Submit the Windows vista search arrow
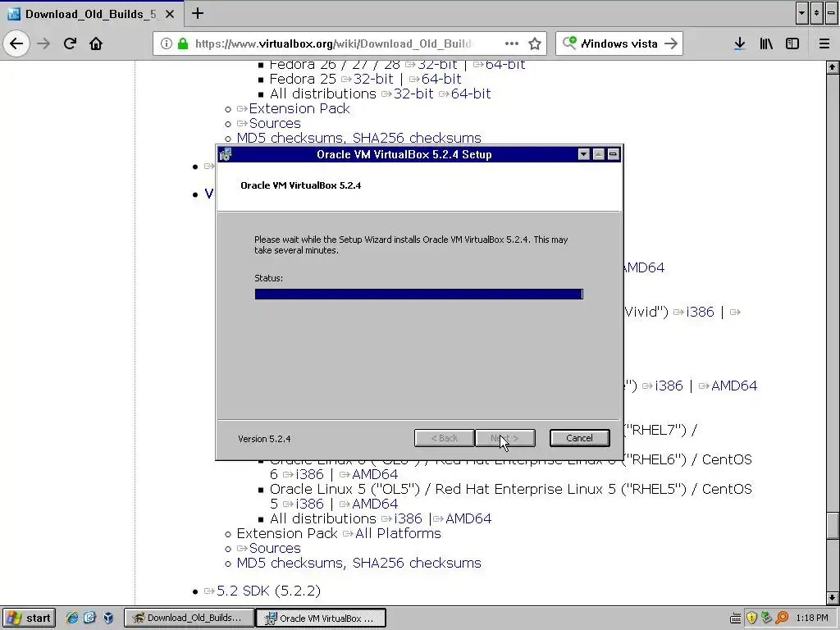Image resolution: width=840 pixels, height=630 pixels. click(x=671, y=43)
